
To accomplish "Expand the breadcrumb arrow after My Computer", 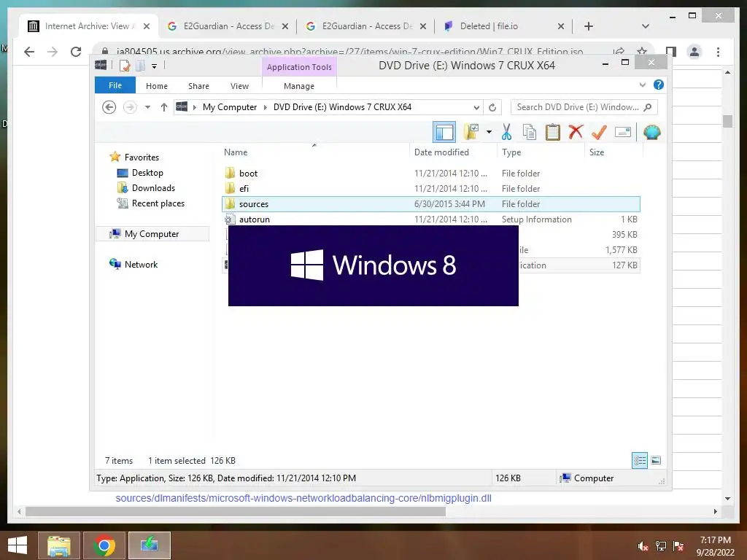I will (266, 107).
